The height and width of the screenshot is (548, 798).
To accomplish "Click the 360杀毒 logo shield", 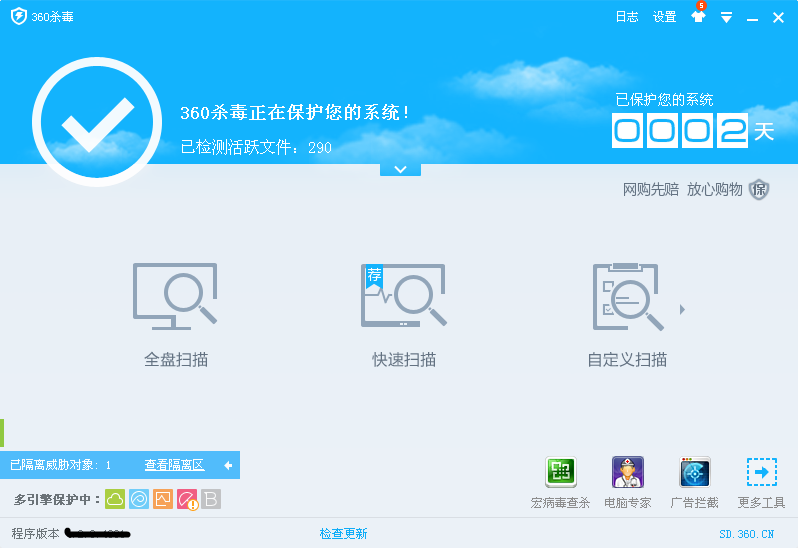I will coord(19,16).
